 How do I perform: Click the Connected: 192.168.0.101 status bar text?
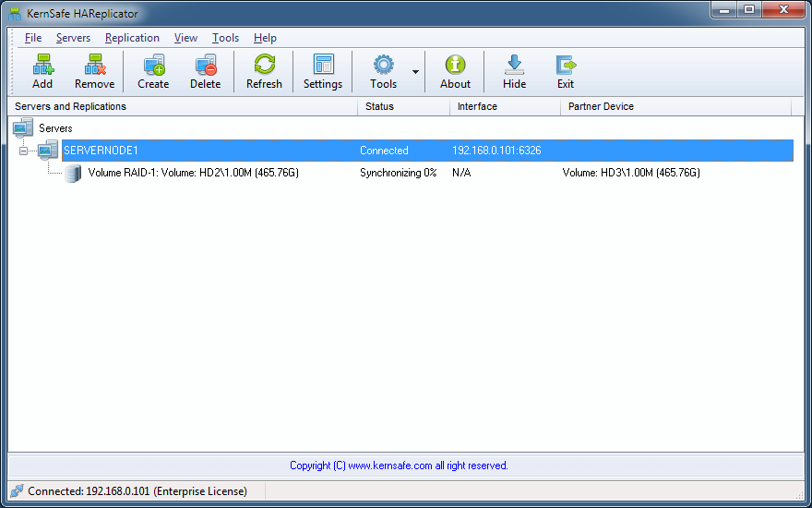pyautogui.click(x=137, y=490)
